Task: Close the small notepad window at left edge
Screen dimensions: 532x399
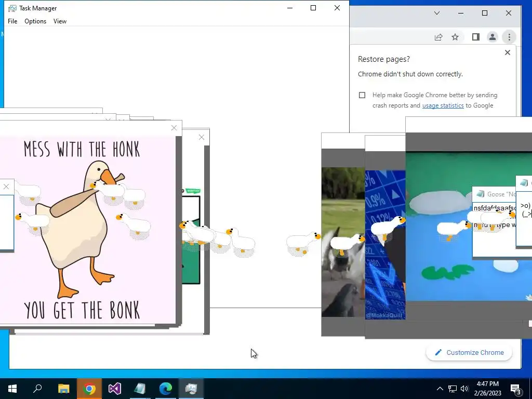Action: [6, 187]
